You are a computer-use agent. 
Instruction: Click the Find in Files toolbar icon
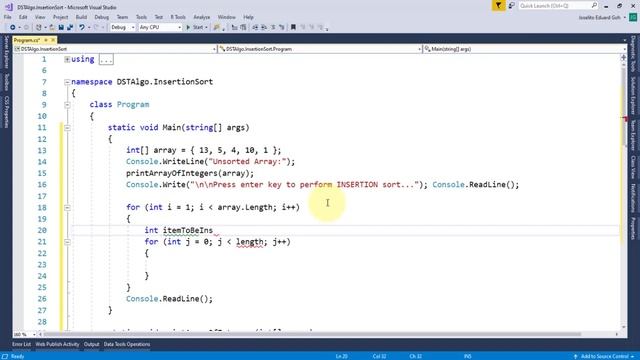point(217,27)
